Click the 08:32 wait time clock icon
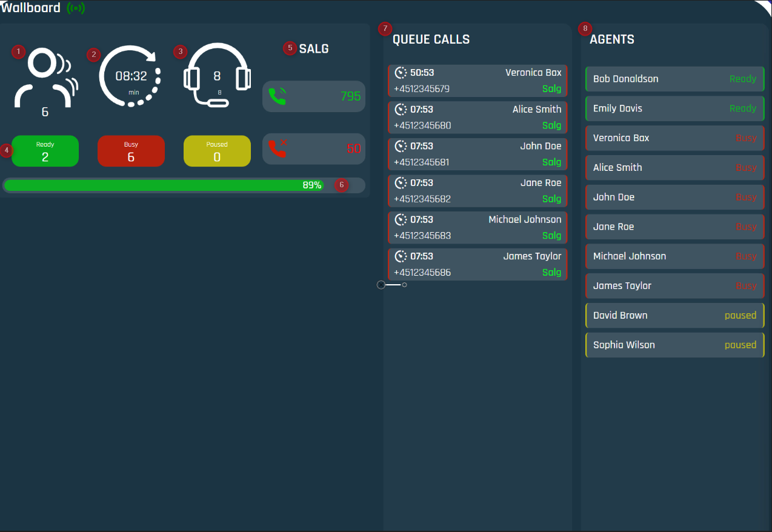 tap(131, 77)
